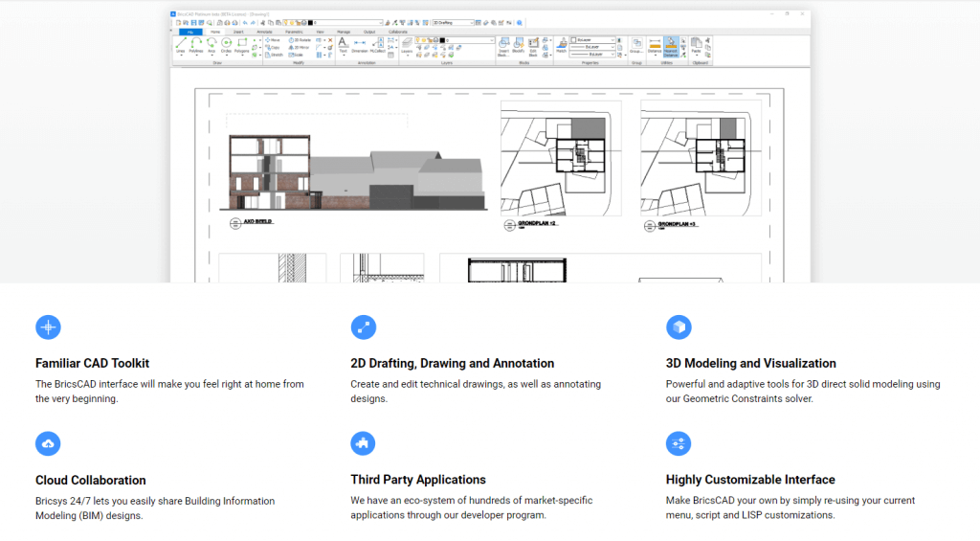Open the File ribbon tab
Image resolution: width=980 pixels, height=541 pixels.
click(x=190, y=32)
